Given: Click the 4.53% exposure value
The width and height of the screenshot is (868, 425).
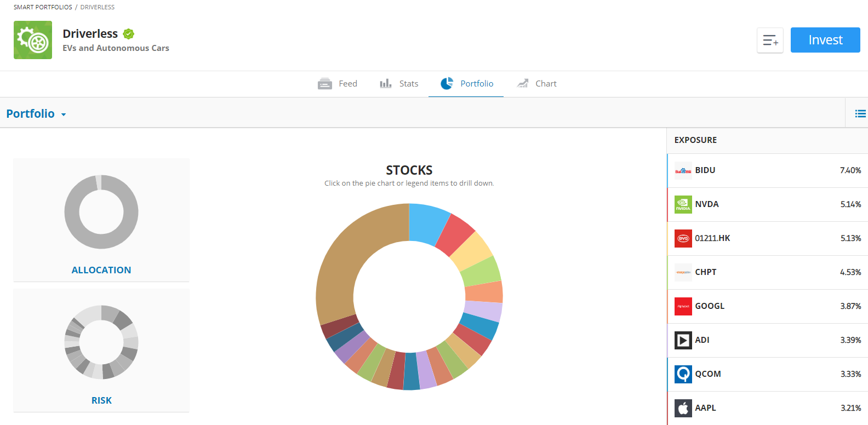Looking at the screenshot, I should (x=850, y=272).
